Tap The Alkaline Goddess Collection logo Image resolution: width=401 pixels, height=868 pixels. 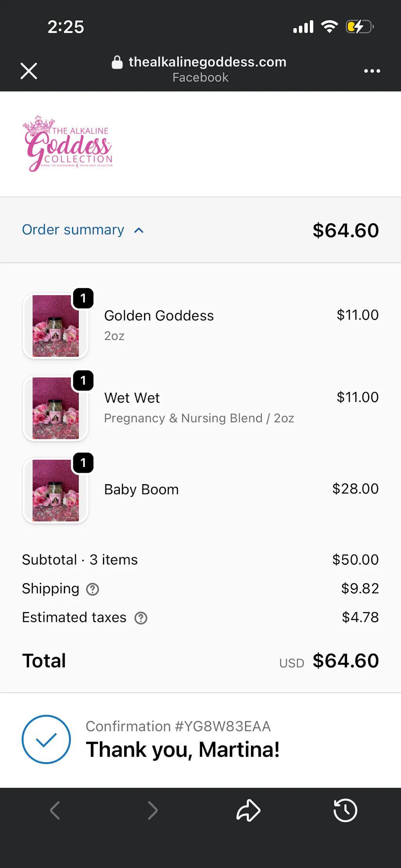[68, 144]
